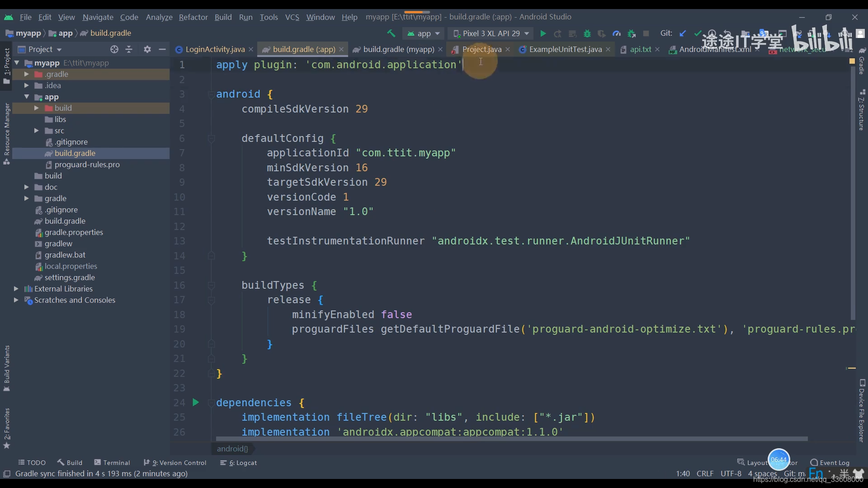Click the Apply Changes and Restart Activity icon

[558, 33]
